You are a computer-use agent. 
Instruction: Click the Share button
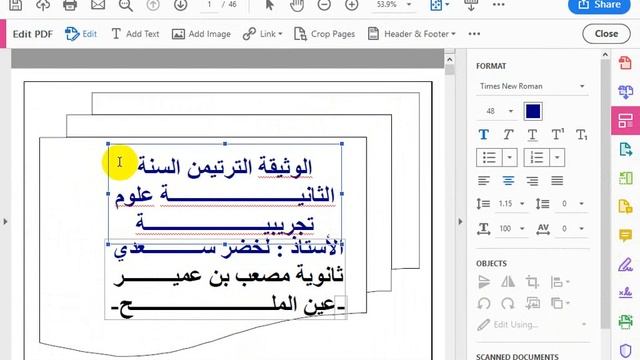point(599,5)
